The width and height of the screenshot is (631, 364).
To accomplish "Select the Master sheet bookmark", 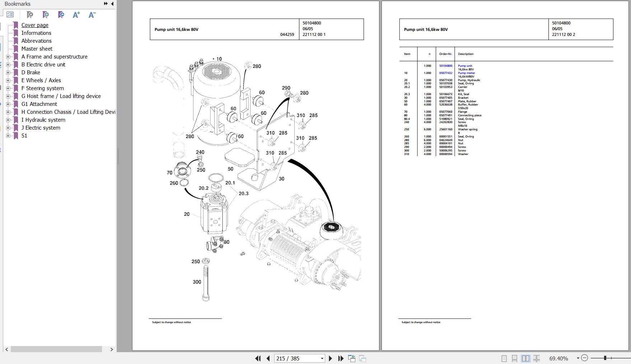I will click(37, 49).
